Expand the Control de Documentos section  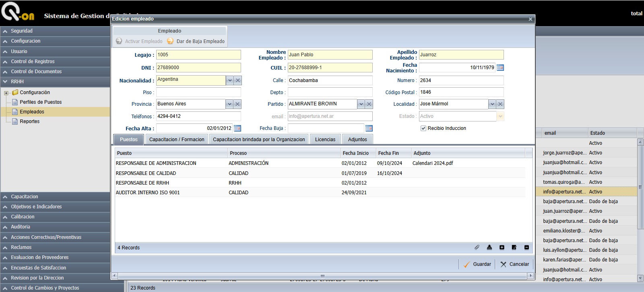(x=55, y=72)
